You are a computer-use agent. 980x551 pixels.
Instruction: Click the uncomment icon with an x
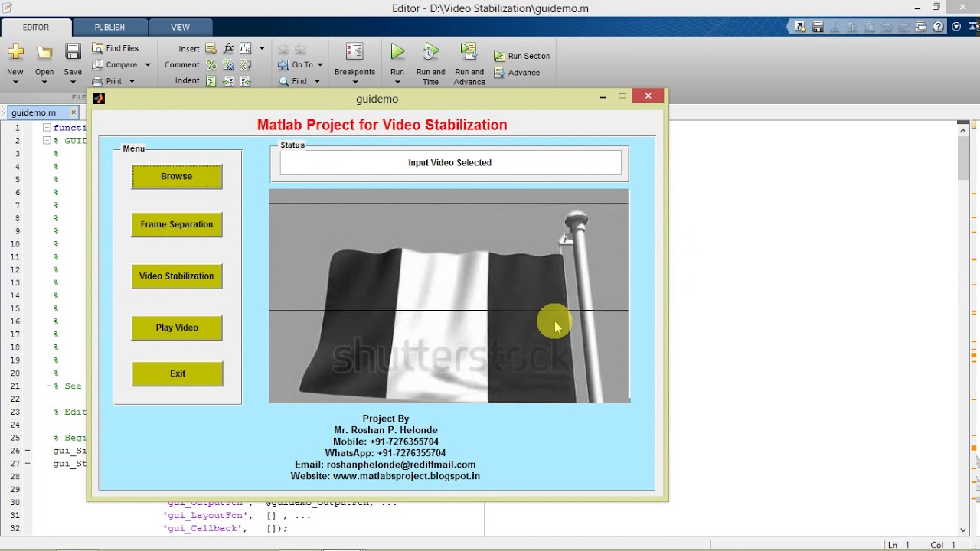[228, 65]
